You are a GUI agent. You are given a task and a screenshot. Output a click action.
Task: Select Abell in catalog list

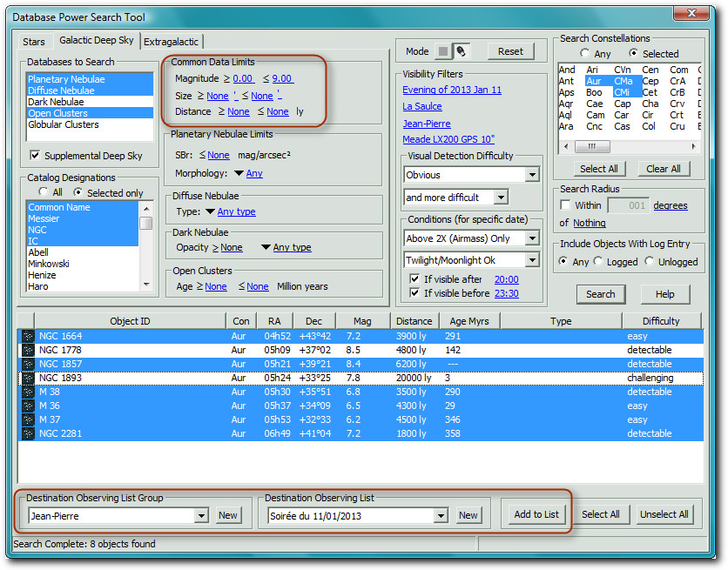(83, 252)
